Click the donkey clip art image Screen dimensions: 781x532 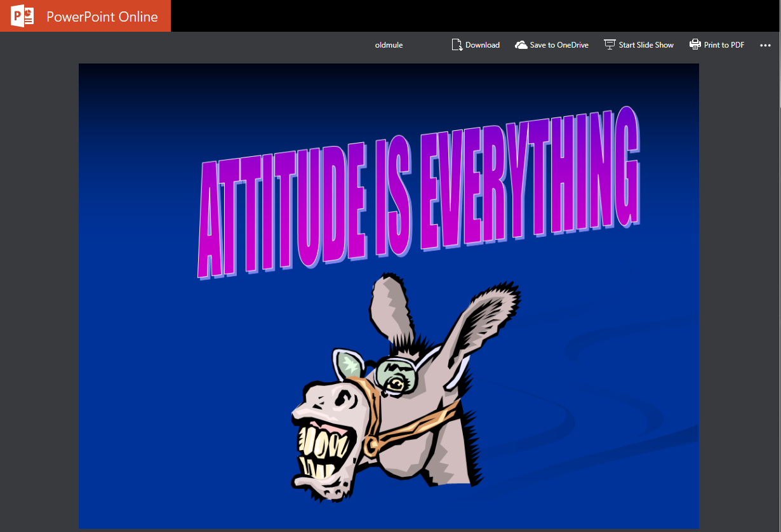pyautogui.click(x=406, y=389)
